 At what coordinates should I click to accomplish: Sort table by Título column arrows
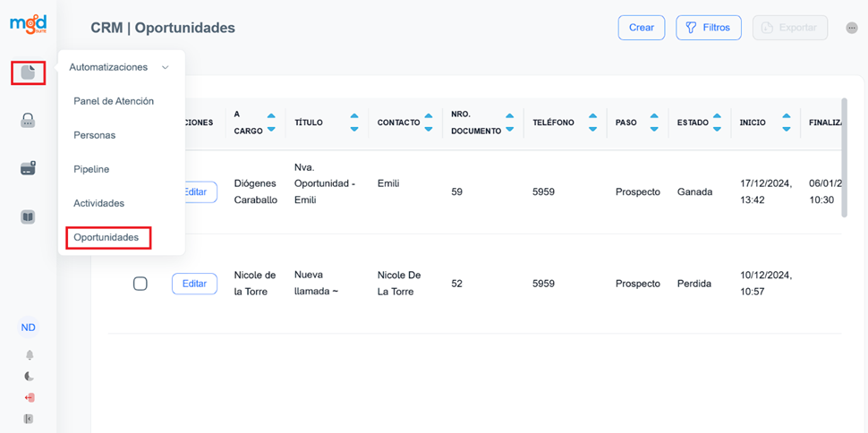point(354,123)
